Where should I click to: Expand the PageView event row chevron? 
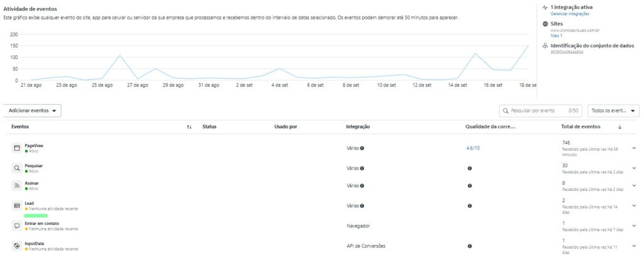pyautogui.click(x=633, y=148)
